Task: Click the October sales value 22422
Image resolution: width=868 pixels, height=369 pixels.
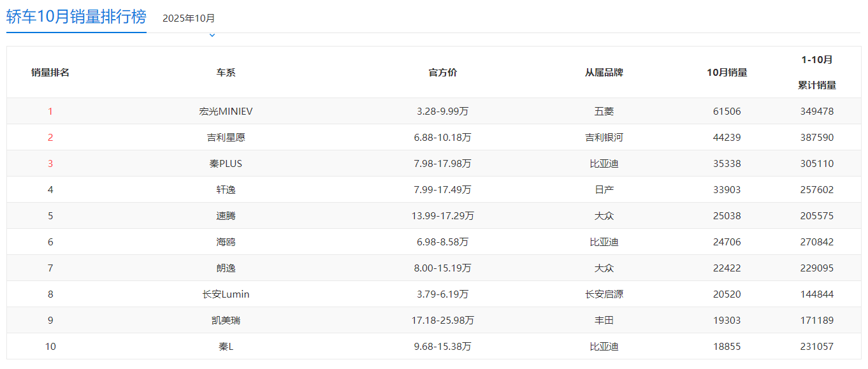Action: click(727, 268)
